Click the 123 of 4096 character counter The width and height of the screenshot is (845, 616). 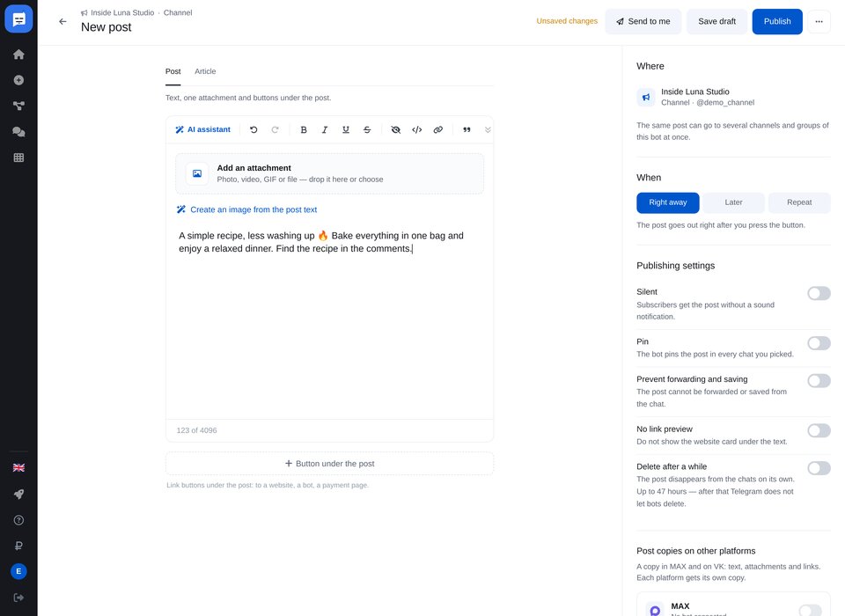tap(196, 430)
